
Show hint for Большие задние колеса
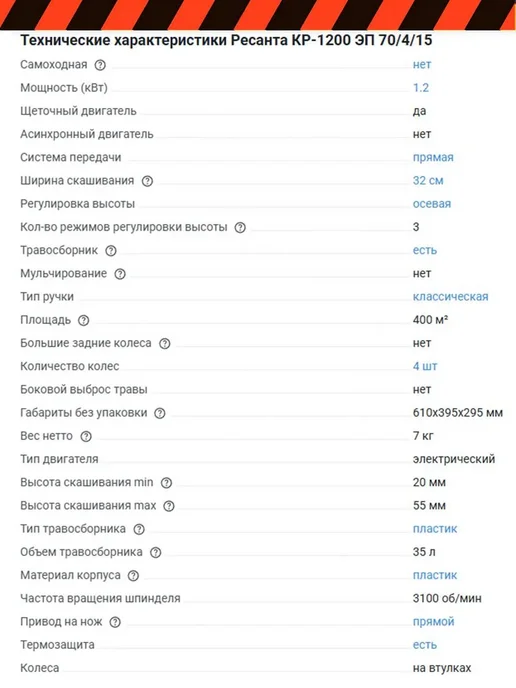click(x=165, y=344)
